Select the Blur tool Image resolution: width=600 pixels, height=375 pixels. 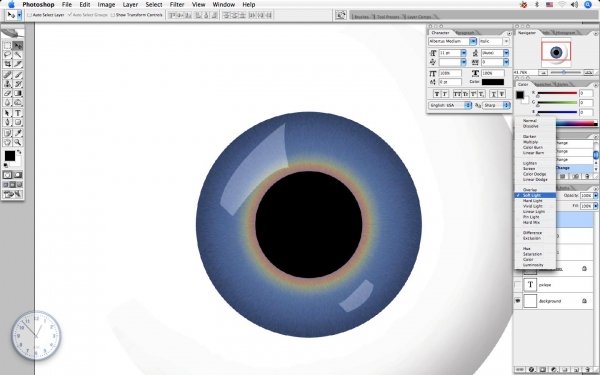[x=7, y=102]
